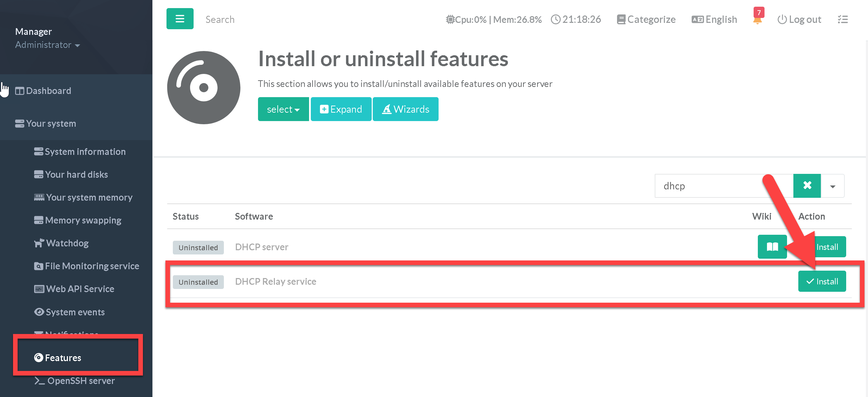Viewport: 868px width, 397px height.
Task: Open the Administrator user dropdown
Action: [48, 45]
